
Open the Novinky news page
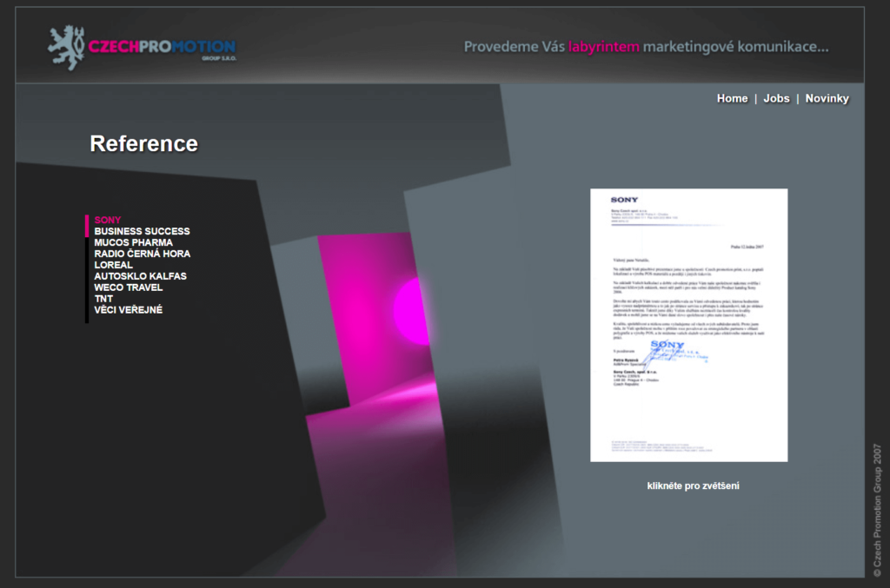[827, 99]
